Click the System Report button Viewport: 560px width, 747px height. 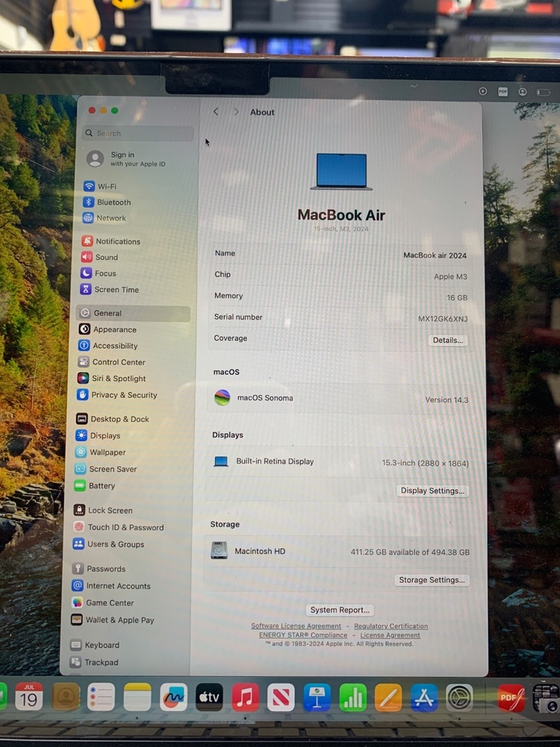tap(340, 610)
